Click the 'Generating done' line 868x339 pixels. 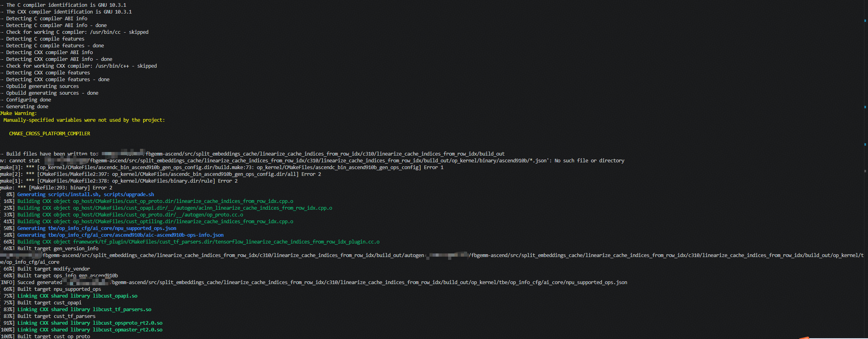[x=24, y=107]
